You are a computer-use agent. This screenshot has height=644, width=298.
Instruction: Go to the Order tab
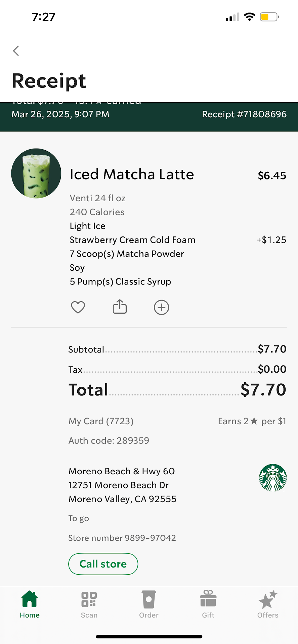pos(148,604)
